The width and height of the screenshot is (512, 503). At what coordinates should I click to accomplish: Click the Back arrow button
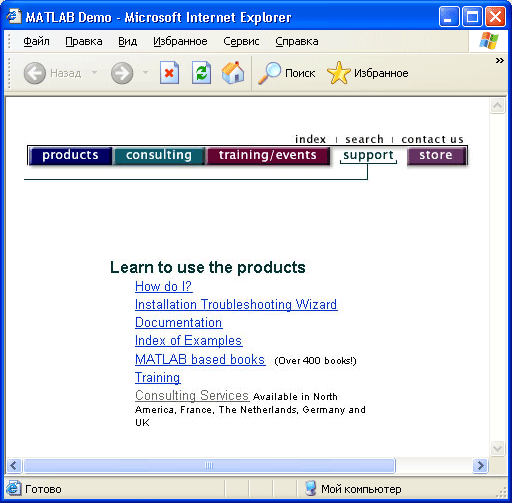(x=35, y=73)
